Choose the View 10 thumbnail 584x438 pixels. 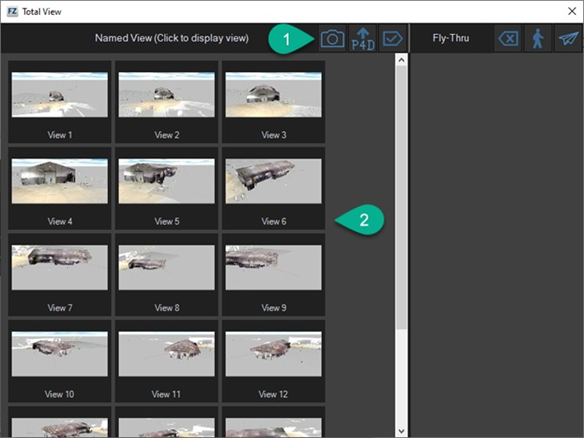pyautogui.click(x=60, y=361)
